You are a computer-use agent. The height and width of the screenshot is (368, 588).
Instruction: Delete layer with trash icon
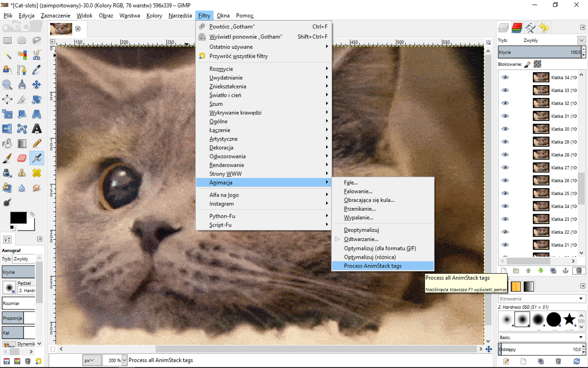point(579,271)
